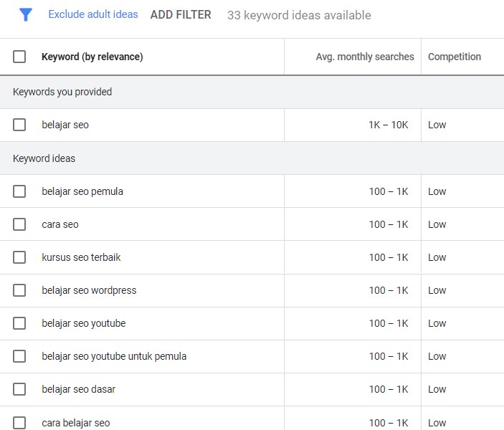Sort by the Avg. monthly searches column header
Image resolution: width=504 pixels, height=430 pixels.
tap(365, 57)
